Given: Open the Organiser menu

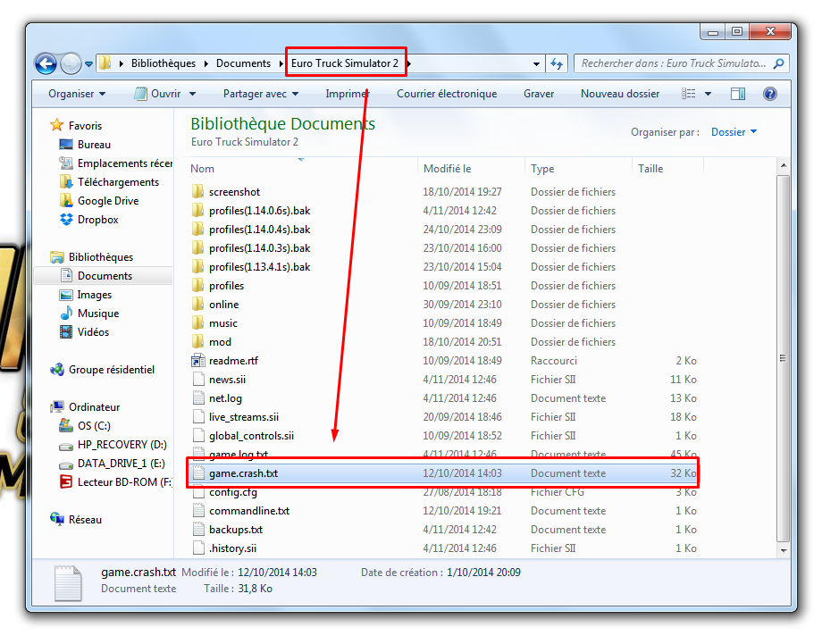Looking at the screenshot, I should coord(77,94).
